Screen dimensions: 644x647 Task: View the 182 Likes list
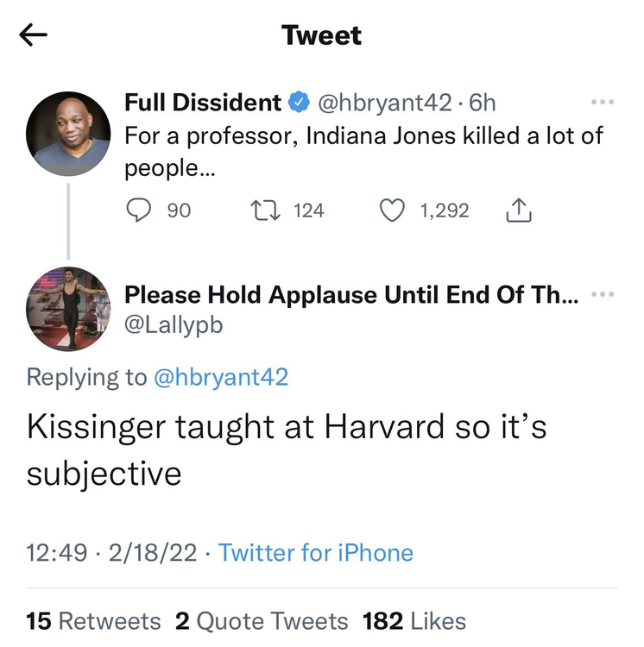pos(414,620)
